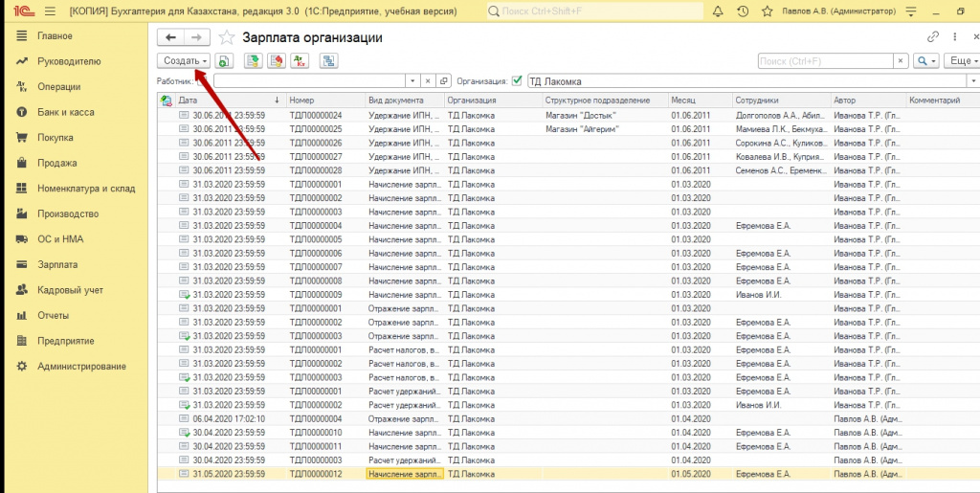Open Банк и касса section
This screenshot has height=493, width=980.
[x=66, y=112]
